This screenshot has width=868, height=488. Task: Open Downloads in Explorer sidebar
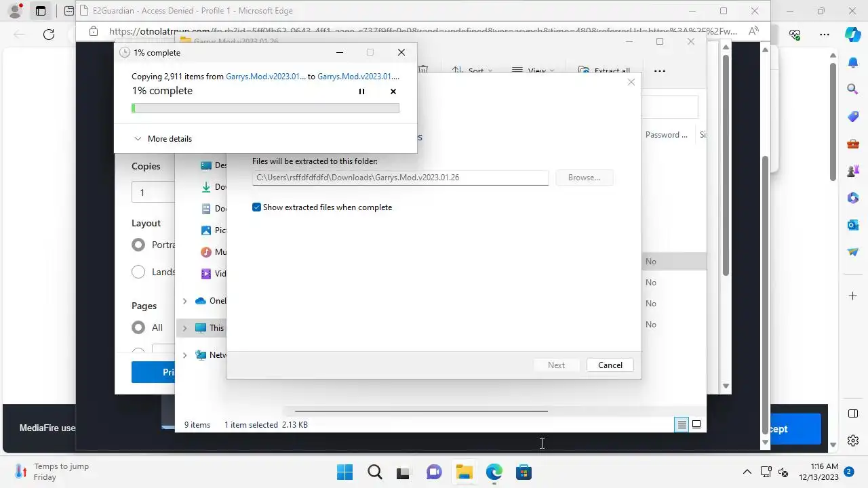coord(214,187)
